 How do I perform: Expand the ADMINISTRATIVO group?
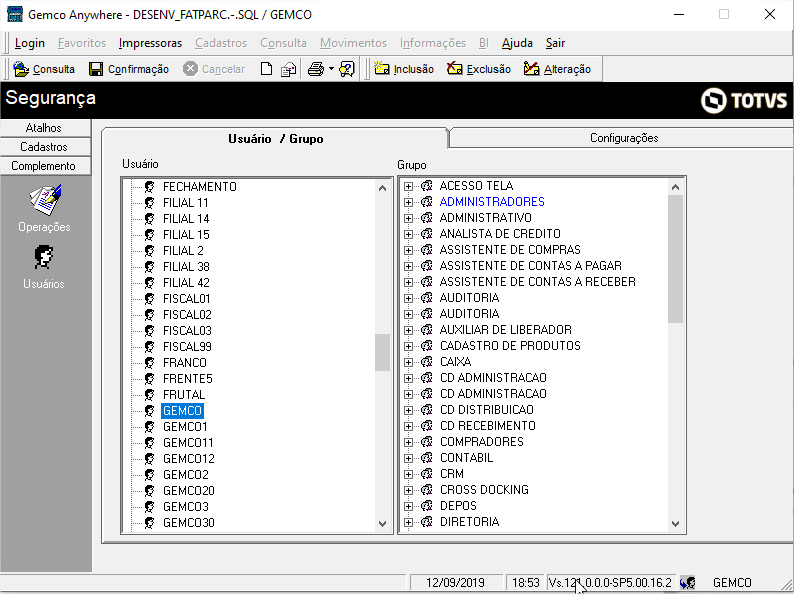pyautogui.click(x=408, y=218)
